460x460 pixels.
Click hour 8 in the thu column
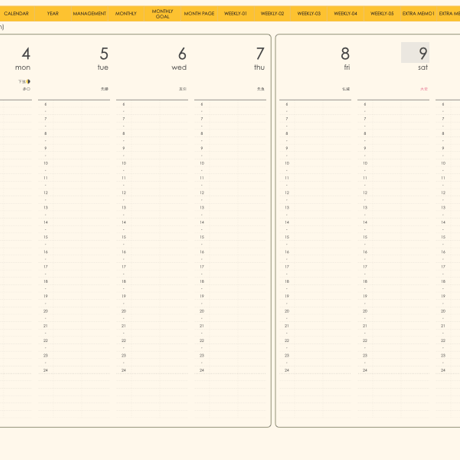coord(202,134)
